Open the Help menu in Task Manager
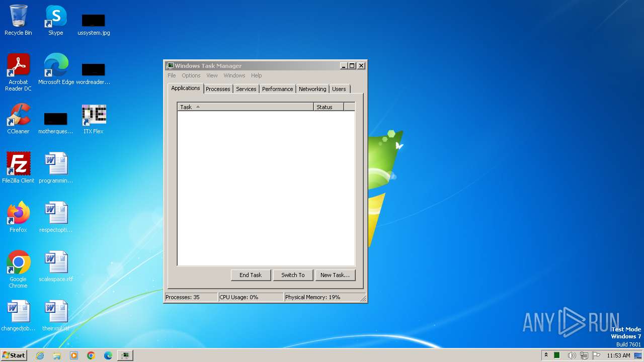The image size is (644, 362). pyautogui.click(x=257, y=75)
